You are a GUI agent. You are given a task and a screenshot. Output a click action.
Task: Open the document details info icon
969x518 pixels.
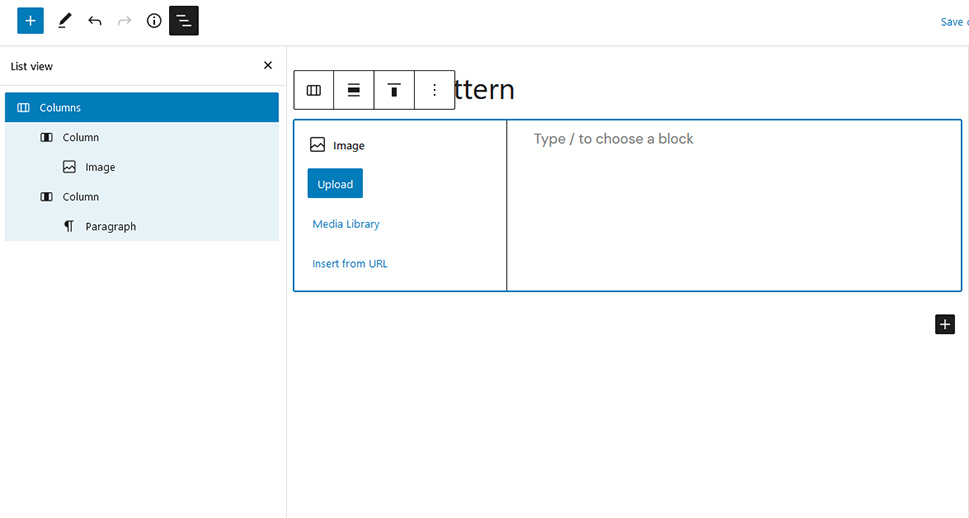pyautogui.click(x=154, y=21)
